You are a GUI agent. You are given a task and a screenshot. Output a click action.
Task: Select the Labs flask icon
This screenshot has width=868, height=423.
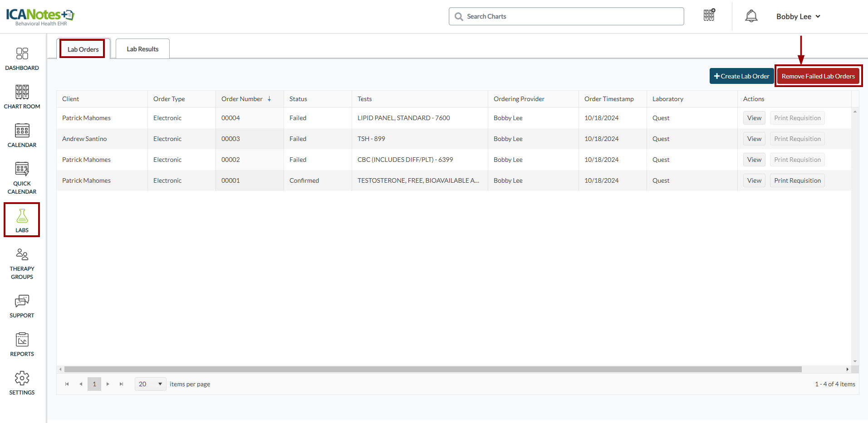[x=22, y=220]
